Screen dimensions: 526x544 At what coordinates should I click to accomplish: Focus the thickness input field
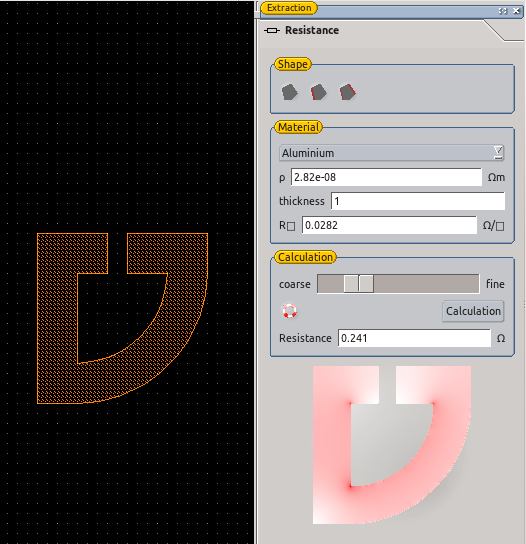coord(418,201)
